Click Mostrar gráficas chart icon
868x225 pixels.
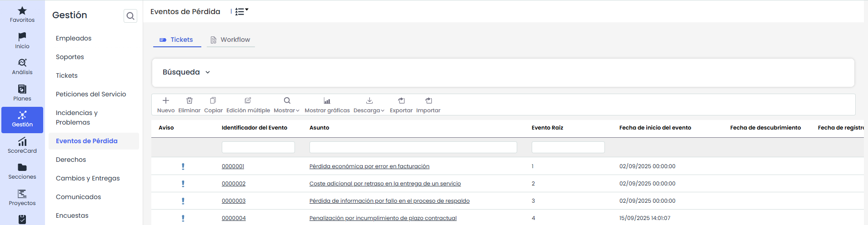327,100
